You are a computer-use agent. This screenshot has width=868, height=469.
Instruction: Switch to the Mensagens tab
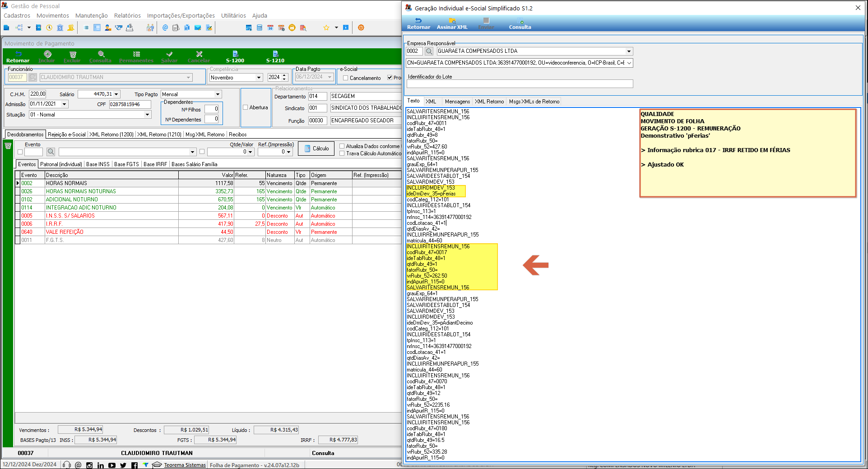457,102
